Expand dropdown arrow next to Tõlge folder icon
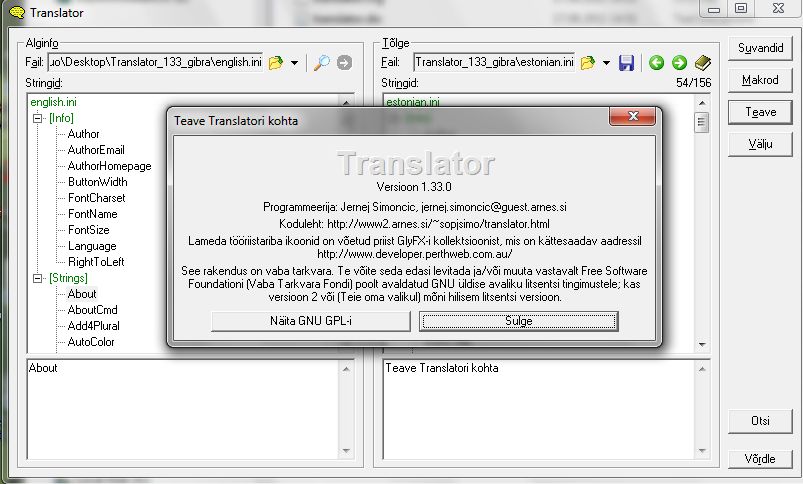 pos(606,63)
